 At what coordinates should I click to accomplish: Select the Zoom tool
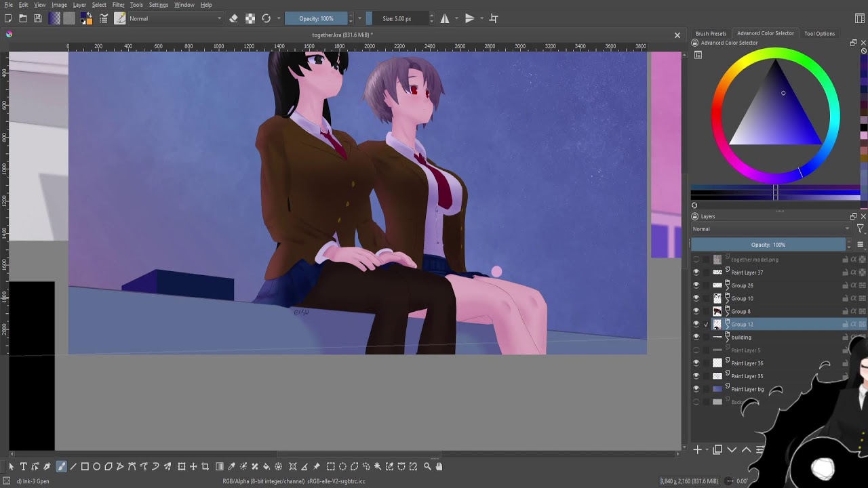point(427,466)
